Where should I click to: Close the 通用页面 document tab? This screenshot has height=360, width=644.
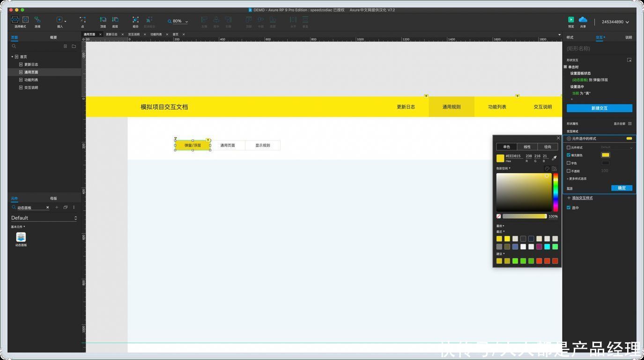tap(100, 34)
